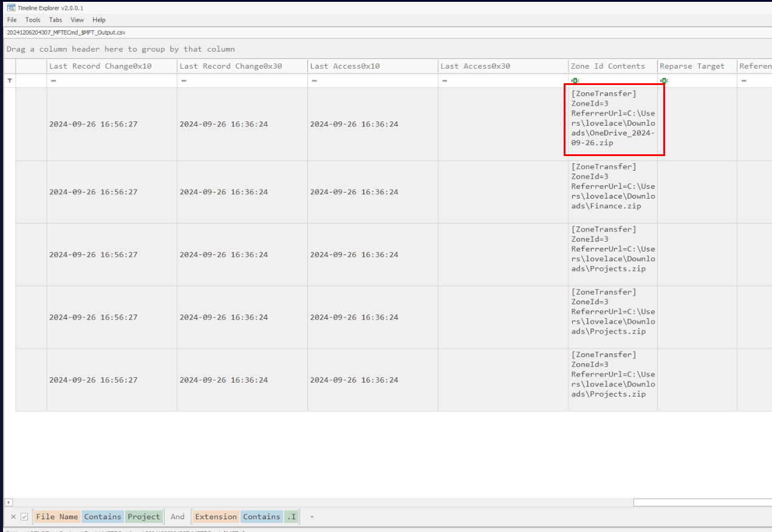
Task: Click left scroll arrow of horizontal scrollbar
Action: coord(9,502)
